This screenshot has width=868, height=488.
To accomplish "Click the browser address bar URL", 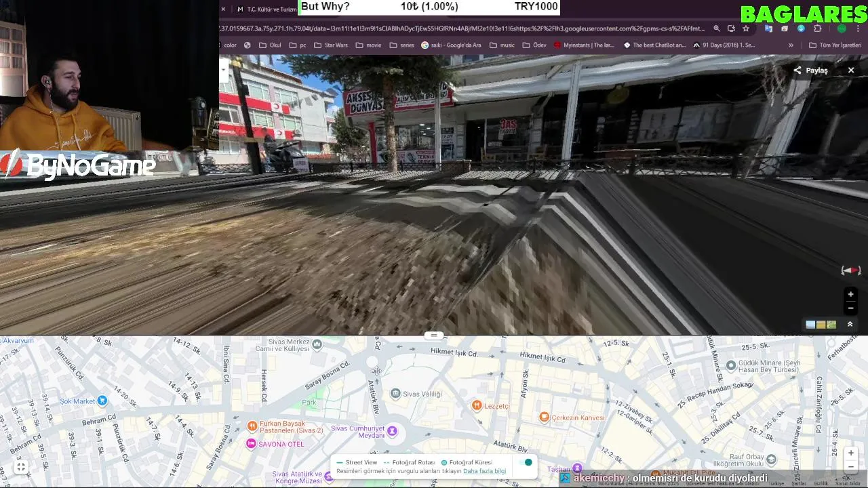I will tap(462, 28).
